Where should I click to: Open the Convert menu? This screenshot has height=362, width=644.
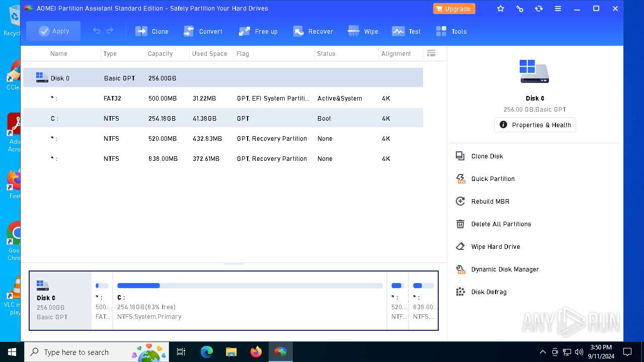pos(203,31)
